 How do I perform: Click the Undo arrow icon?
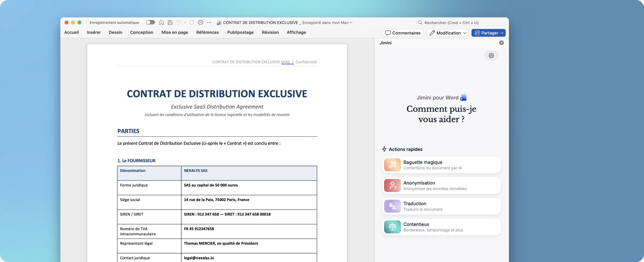pyautogui.click(x=179, y=22)
